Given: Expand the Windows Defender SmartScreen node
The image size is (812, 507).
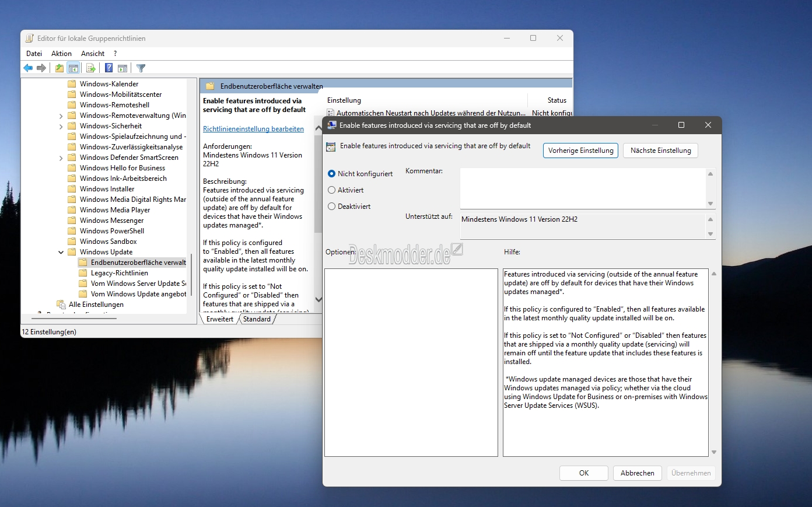Looking at the screenshot, I should point(61,158).
